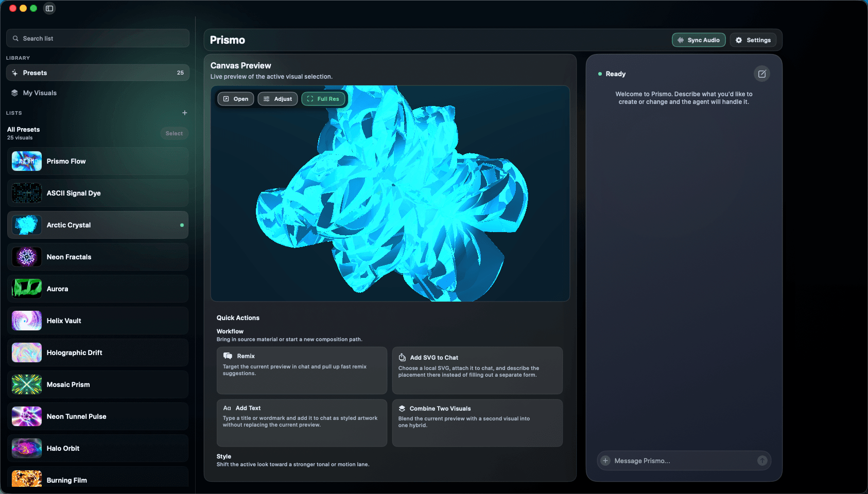
Task: Activate Select mode for All Presets
Action: (x=174, y=133)
